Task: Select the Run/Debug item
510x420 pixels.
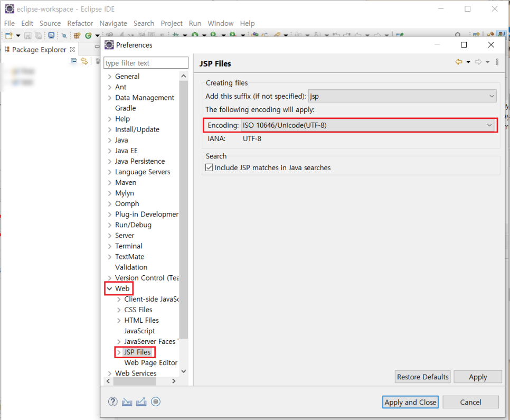Action: click(x=133, y=225)
